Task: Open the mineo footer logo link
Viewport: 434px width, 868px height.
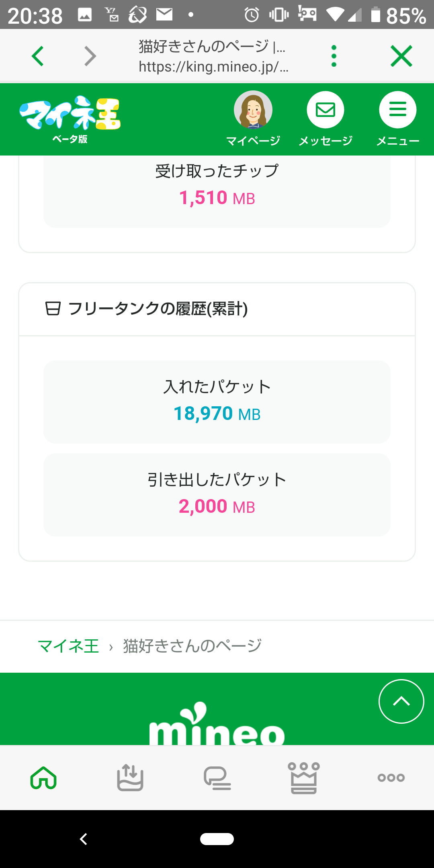Action: 217,725
